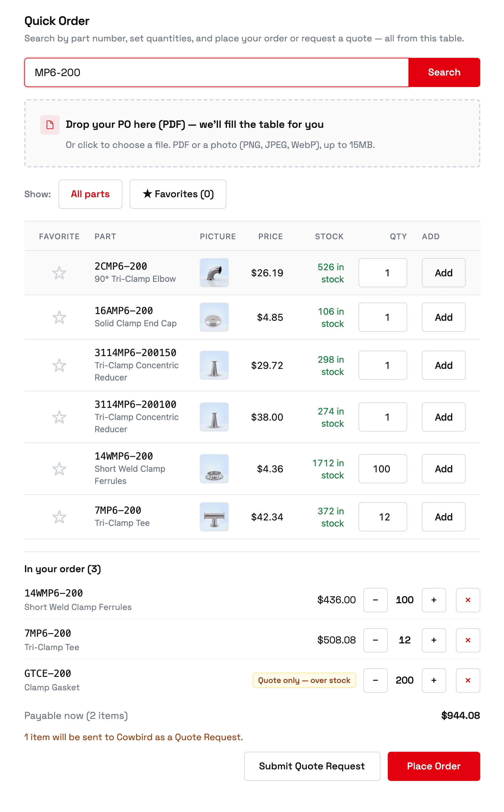Screen dimensions: 504x812
Task: Open the Solid Clamp End Cap picture
Action: [214, 317]
